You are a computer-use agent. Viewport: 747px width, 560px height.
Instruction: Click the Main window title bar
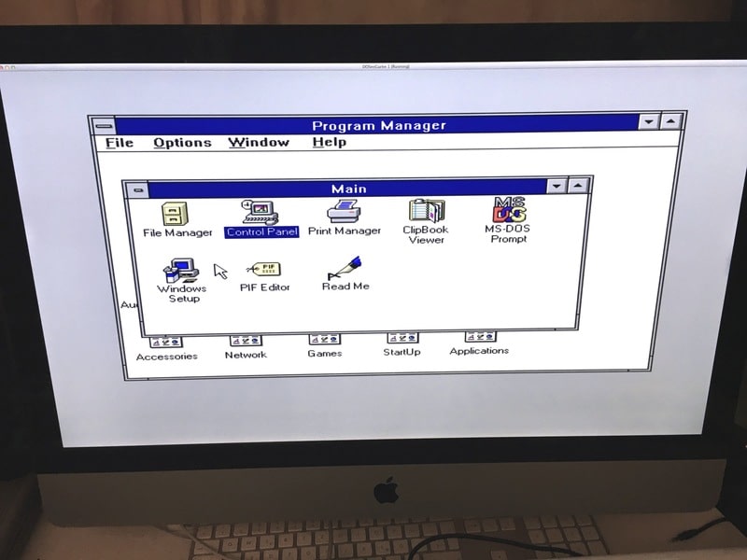click(x=347, y=189)
